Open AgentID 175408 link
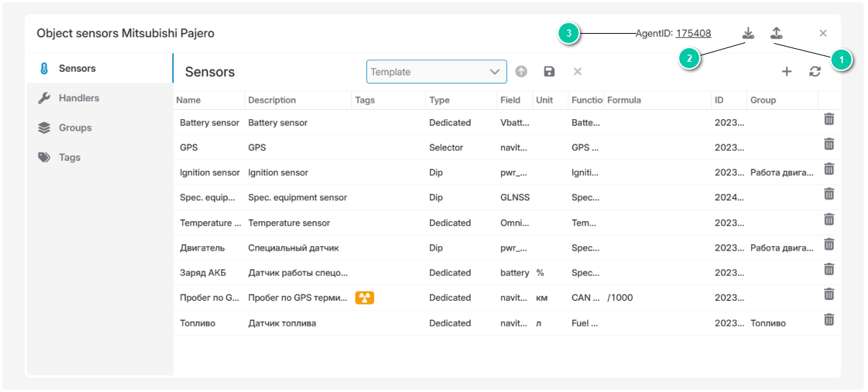 pyautogui.click(x=693, y=33)
